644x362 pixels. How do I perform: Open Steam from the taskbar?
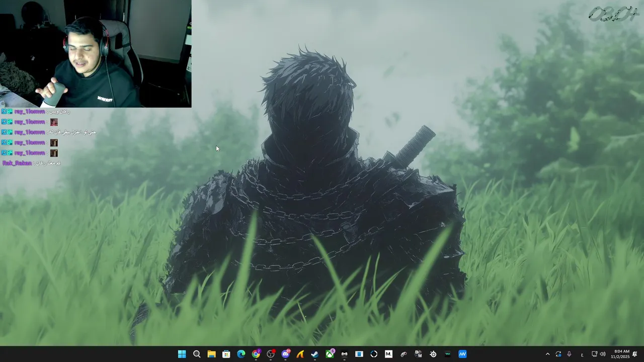[x=314, y=354]
